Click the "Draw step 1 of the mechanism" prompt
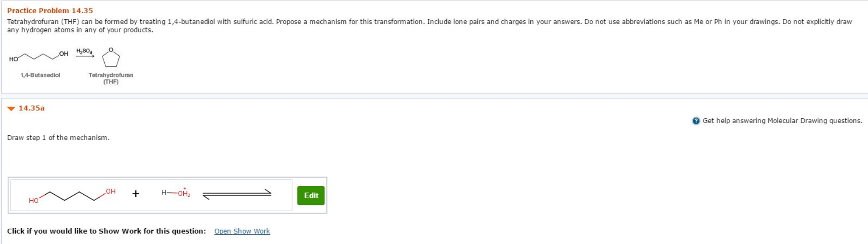The image size is (868, 244). pos(58,138)
